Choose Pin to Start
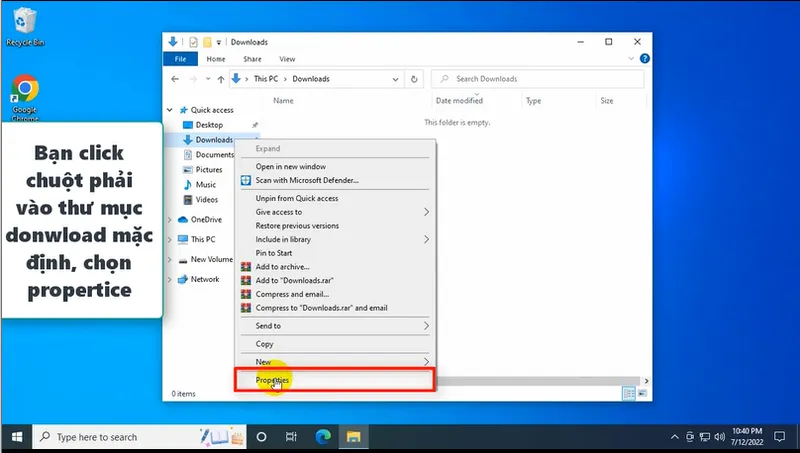This screenshot has width=800, height=453. pyautogui.click(x=335, y=253)
